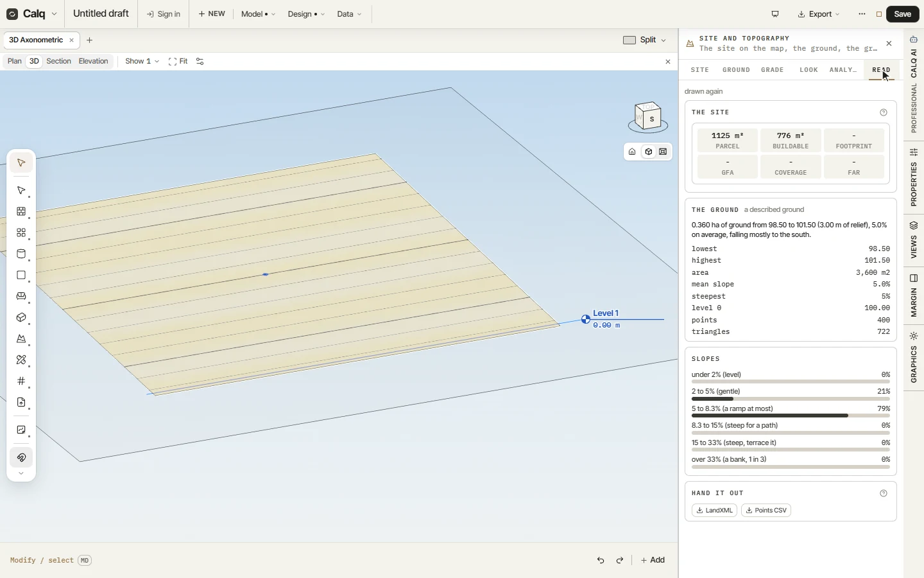This screenshot has height=578, width=924.
Task: Click the presentation screen icon
Action: [x=775, y=14]
